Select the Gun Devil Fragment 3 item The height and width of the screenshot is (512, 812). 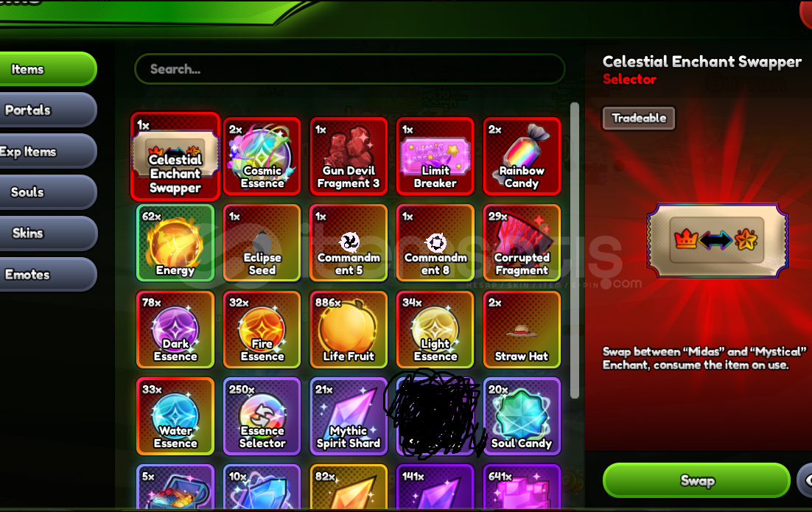349,156
